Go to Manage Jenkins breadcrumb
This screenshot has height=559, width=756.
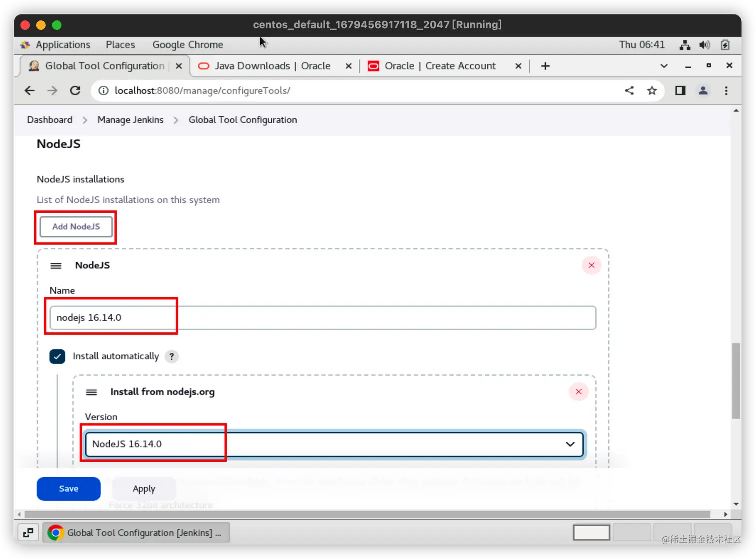[130, 120]
